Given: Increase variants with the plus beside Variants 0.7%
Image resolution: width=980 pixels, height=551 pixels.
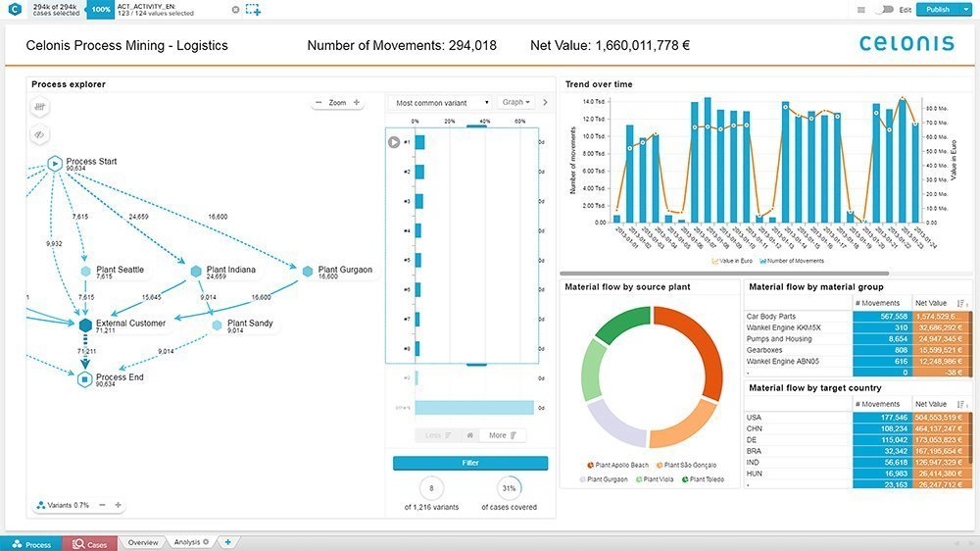Looking at the screenshot, I should [x=119, y=505].
